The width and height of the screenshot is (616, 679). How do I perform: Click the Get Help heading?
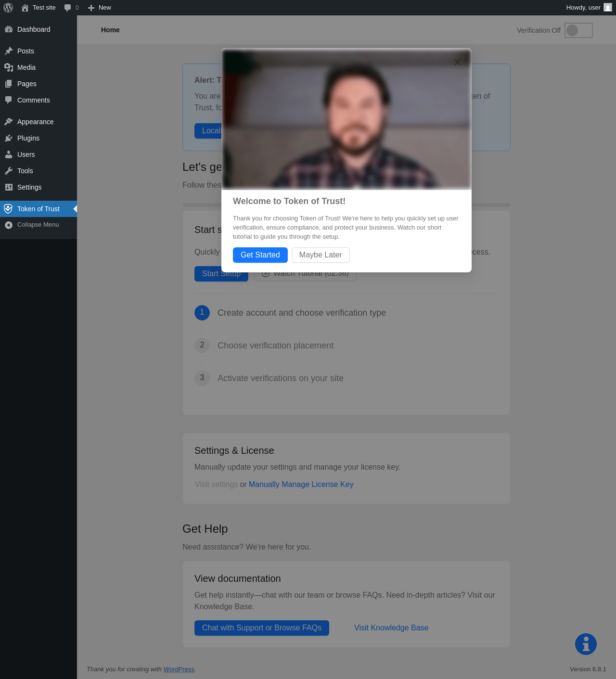pos(205,529)
